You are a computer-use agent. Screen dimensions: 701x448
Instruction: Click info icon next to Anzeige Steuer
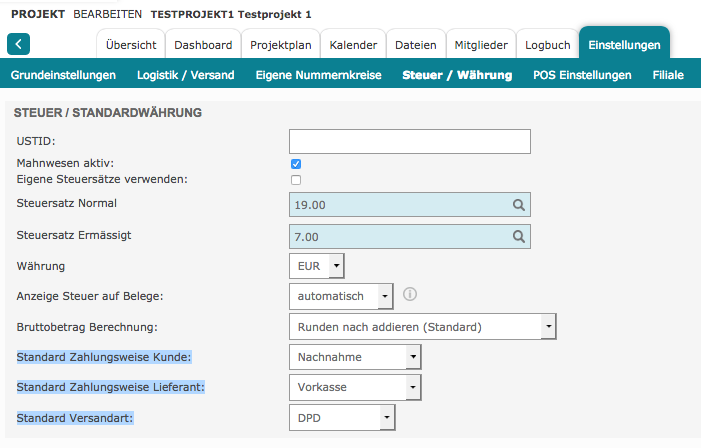click(409, 295)
